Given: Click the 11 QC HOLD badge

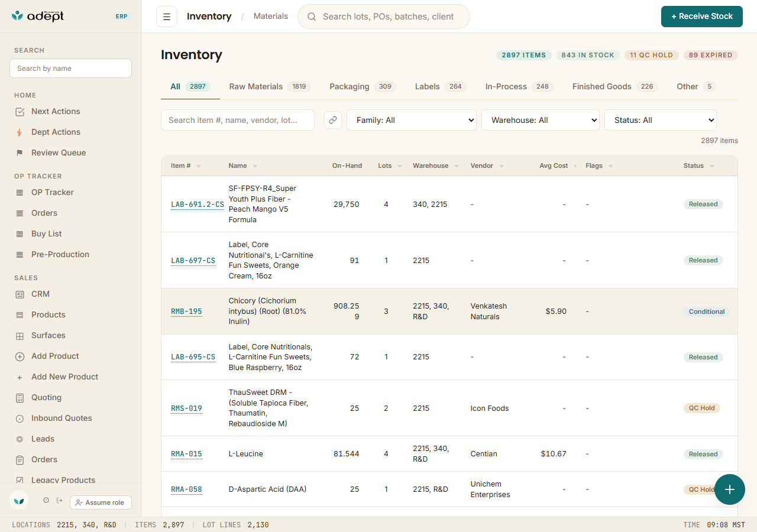Looking at the screenshot, I should pos(651,55).
